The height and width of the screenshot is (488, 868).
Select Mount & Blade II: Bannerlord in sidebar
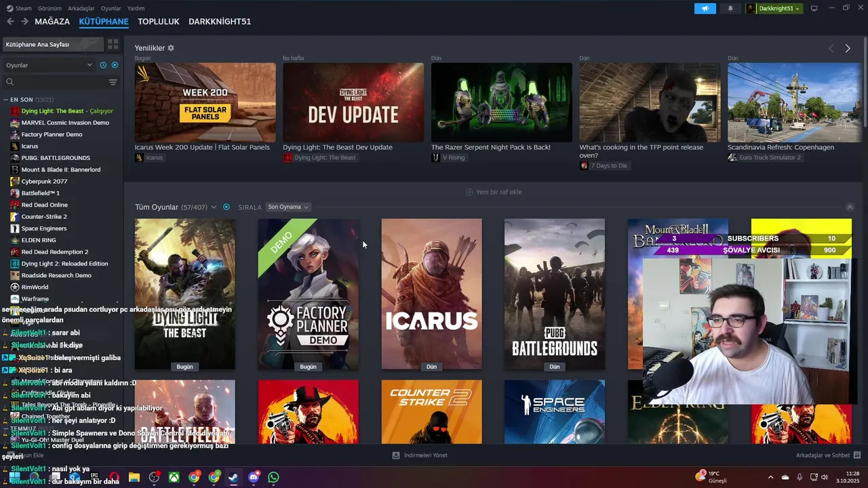click(61, 169)
